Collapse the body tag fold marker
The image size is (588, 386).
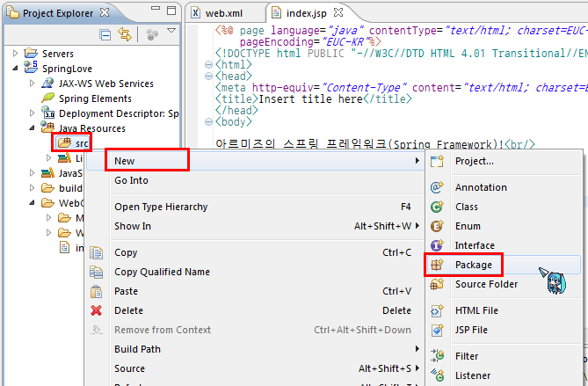click(208, 122)
